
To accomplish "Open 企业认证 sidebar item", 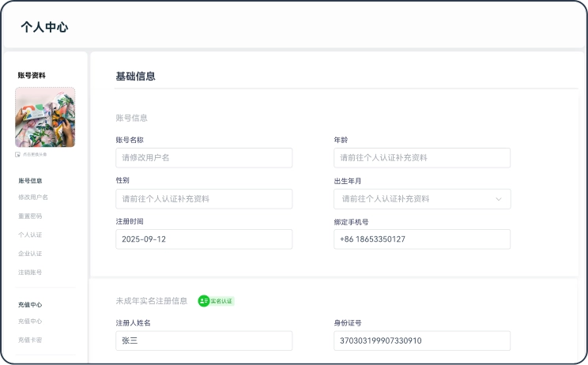I will point(31,254).
